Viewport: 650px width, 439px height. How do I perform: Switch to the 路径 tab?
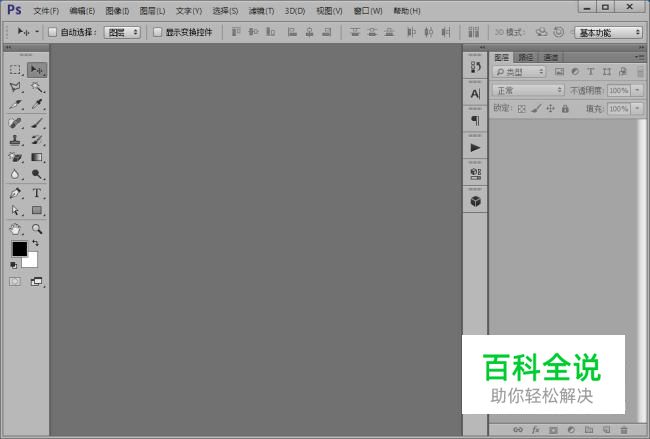coord(526,57)
